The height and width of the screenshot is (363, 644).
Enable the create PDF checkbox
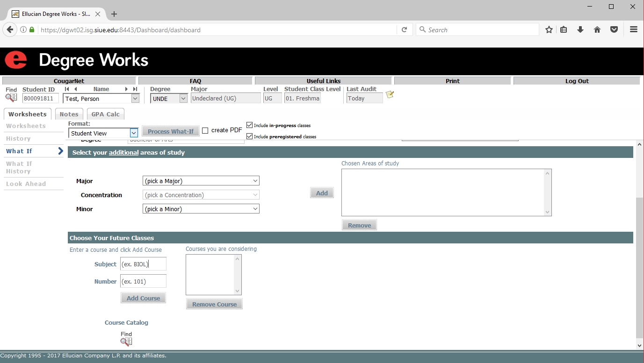(205, 131)
